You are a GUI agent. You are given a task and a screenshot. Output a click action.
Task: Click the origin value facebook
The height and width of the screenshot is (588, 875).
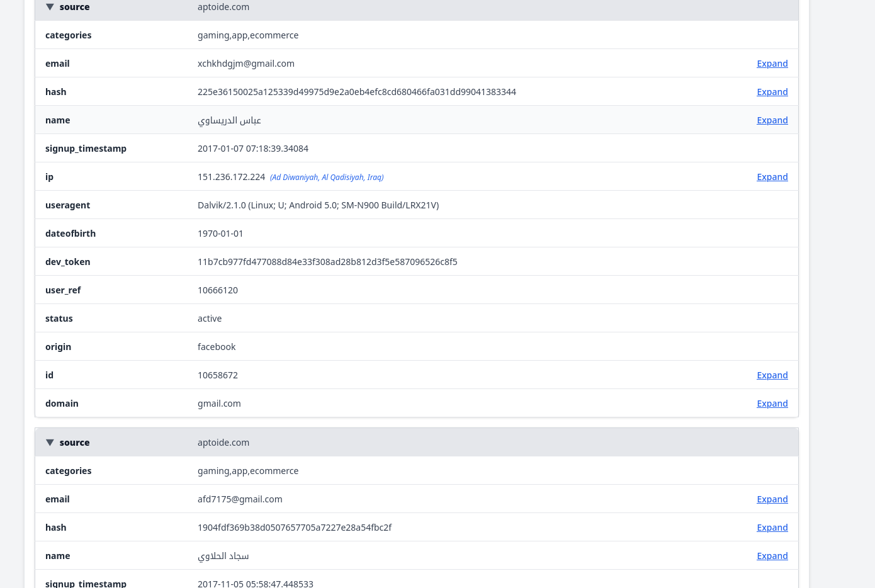(217, 347)
